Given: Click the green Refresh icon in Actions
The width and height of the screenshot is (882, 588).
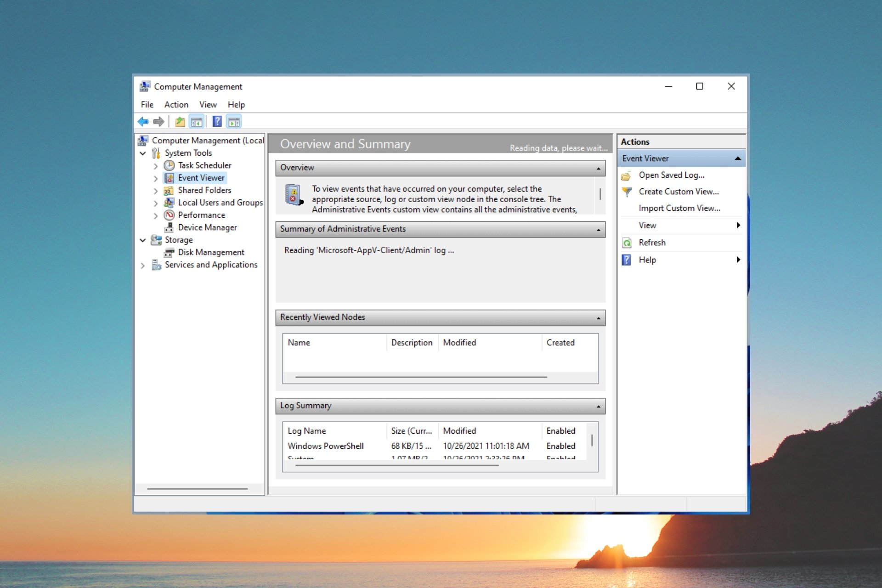Looking at the screenshot, I should tap(627, 243).
